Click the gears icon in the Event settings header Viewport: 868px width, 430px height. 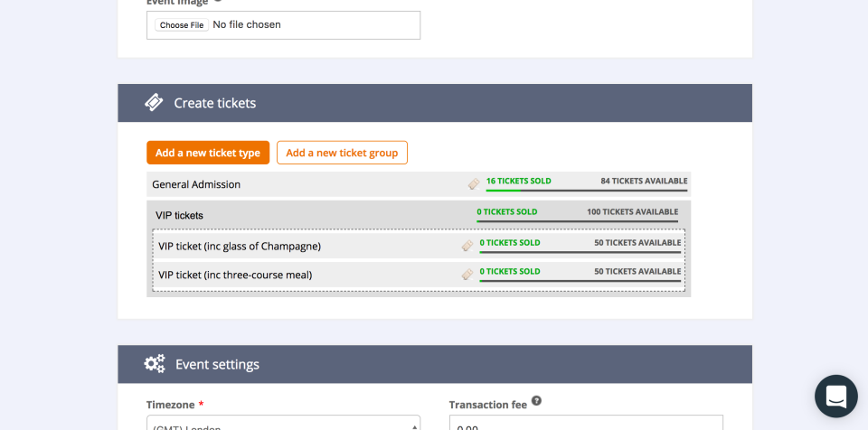pos(155,363)
